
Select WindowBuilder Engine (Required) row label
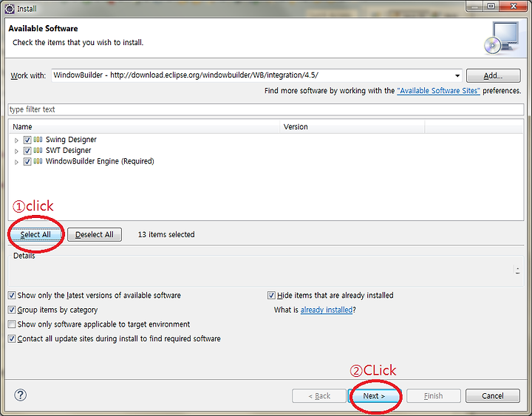point(100,161)
